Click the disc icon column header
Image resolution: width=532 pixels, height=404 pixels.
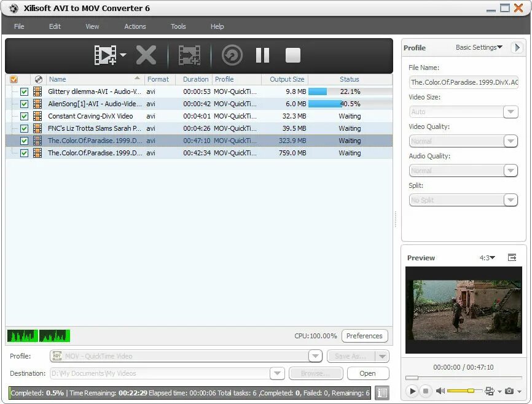coord(39,79)
